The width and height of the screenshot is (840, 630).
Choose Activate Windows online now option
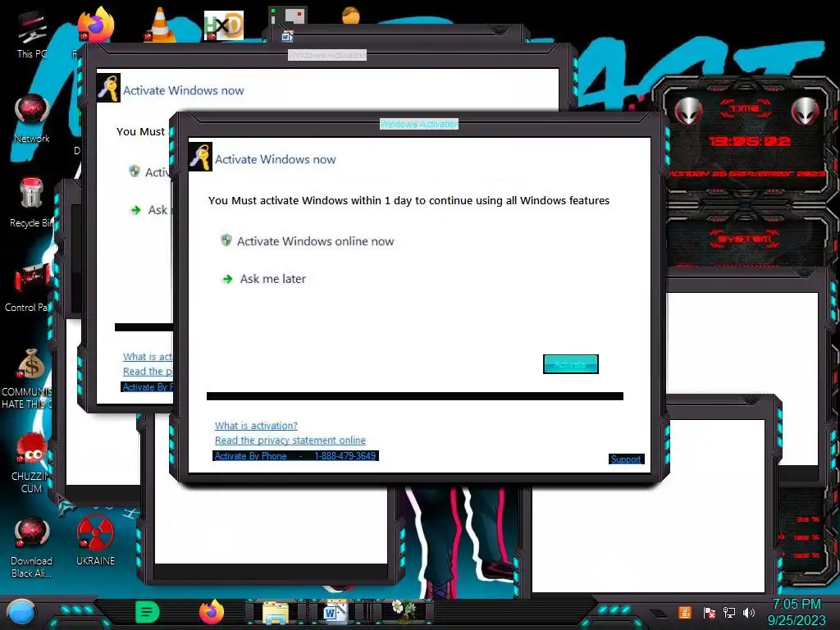[316, 241]
